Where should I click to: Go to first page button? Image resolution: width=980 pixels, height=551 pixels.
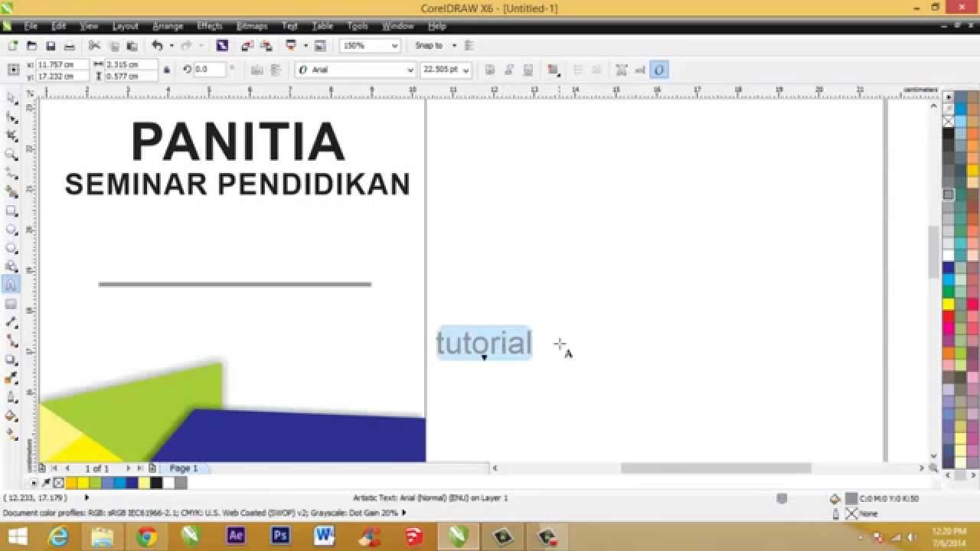click(x=54, y=468)
